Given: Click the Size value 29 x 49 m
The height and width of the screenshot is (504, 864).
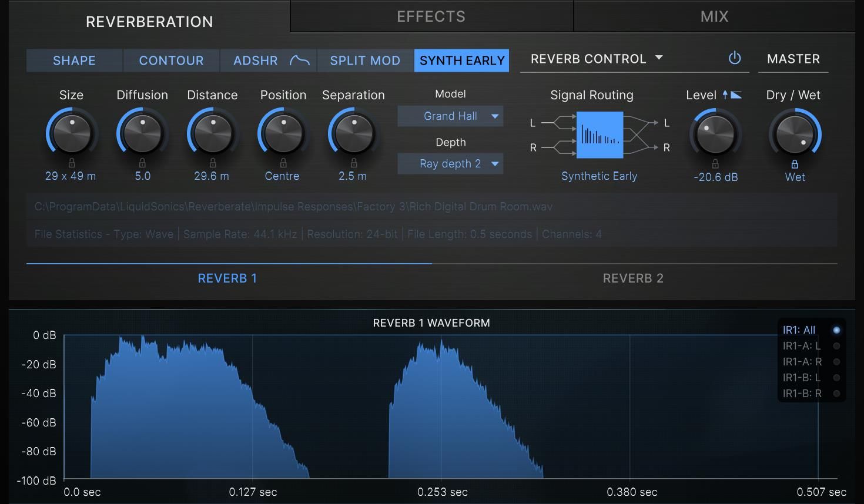Looking at the screenshot, I should pos(71,176).
